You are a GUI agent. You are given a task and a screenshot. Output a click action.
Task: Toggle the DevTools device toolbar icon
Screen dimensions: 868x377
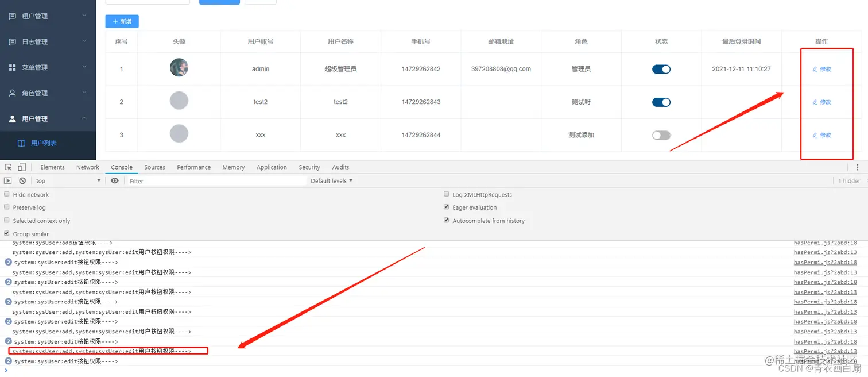point(22,167)
